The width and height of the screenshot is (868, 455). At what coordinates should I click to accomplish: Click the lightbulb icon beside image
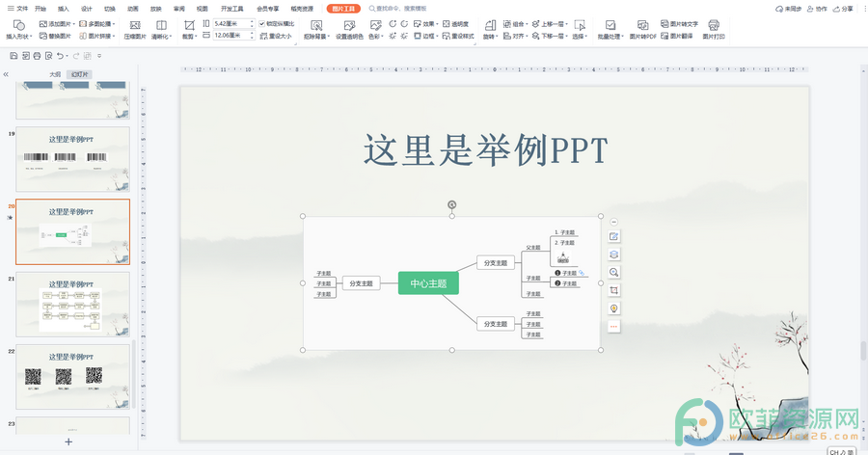pos(613,308)
